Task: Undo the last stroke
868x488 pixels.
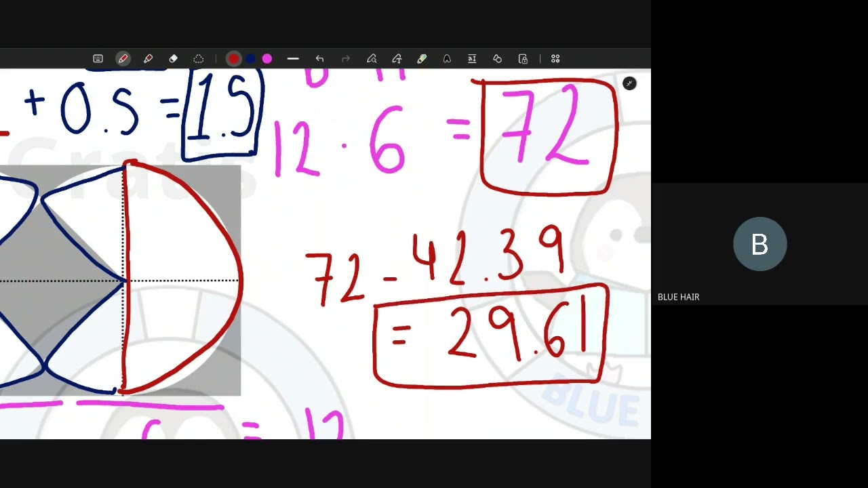Action: click(319, 59)
